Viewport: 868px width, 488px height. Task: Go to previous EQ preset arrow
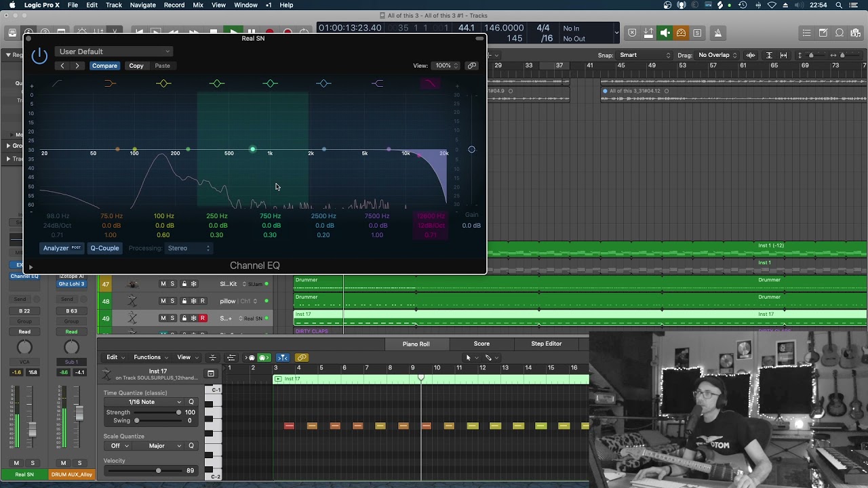pyautogui.click(x=62, y=66)
